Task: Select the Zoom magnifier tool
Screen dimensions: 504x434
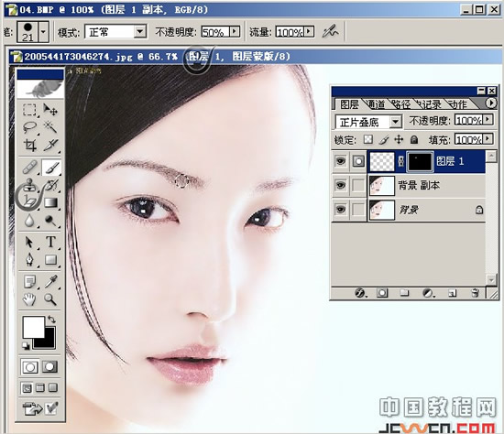Action: (x=50, y=299)
